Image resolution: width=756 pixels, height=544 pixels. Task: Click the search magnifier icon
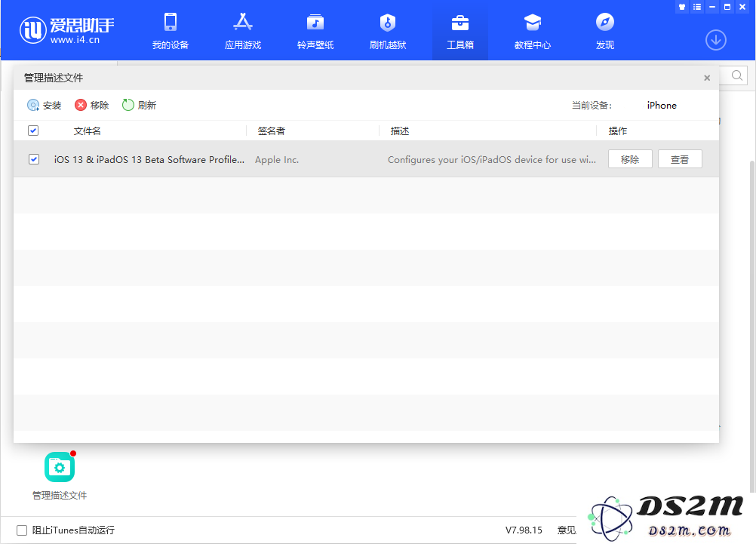pos(736,75)
